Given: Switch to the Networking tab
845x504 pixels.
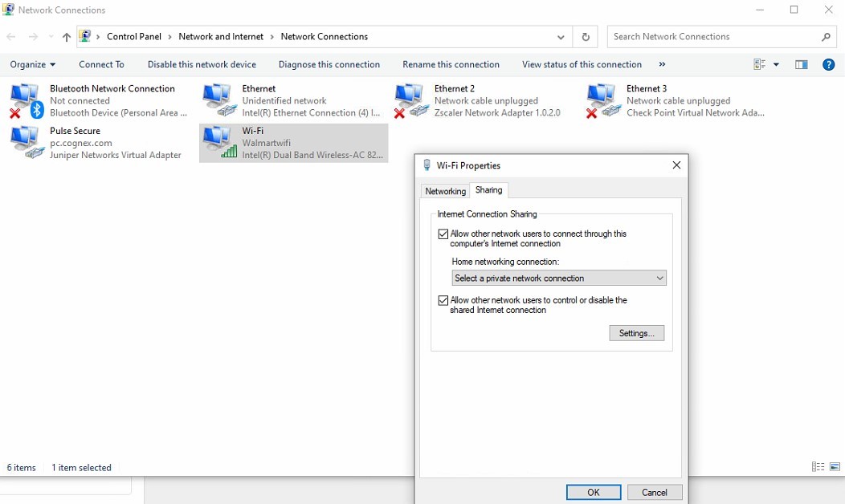Looking at the screenshot, I should [x=445, y=191].
